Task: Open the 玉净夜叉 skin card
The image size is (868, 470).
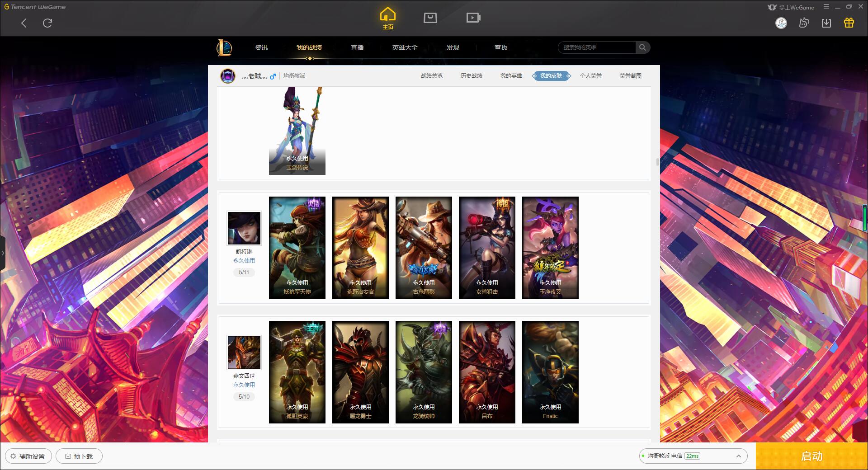Action: pyautogui.click(x=550, y=248)
